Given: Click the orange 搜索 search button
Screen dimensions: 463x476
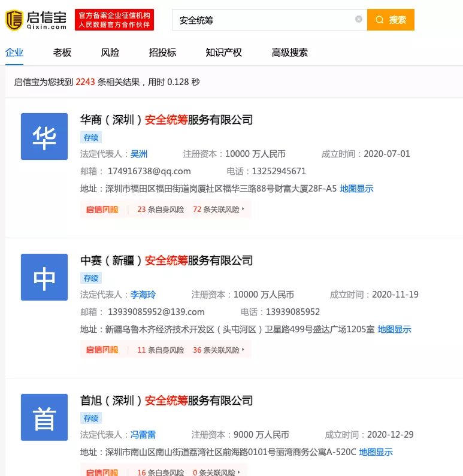Looking at the screenshot, I should (391, 20).
